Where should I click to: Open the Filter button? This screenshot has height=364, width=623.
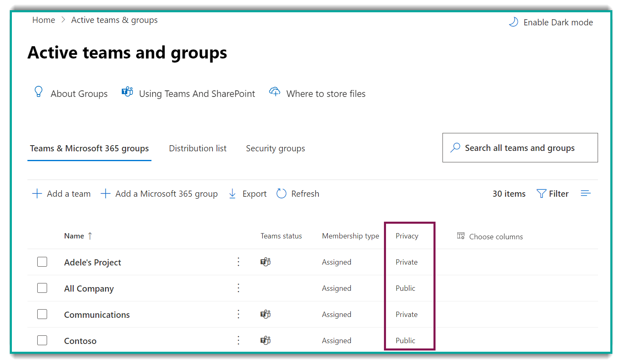[553, 193]
